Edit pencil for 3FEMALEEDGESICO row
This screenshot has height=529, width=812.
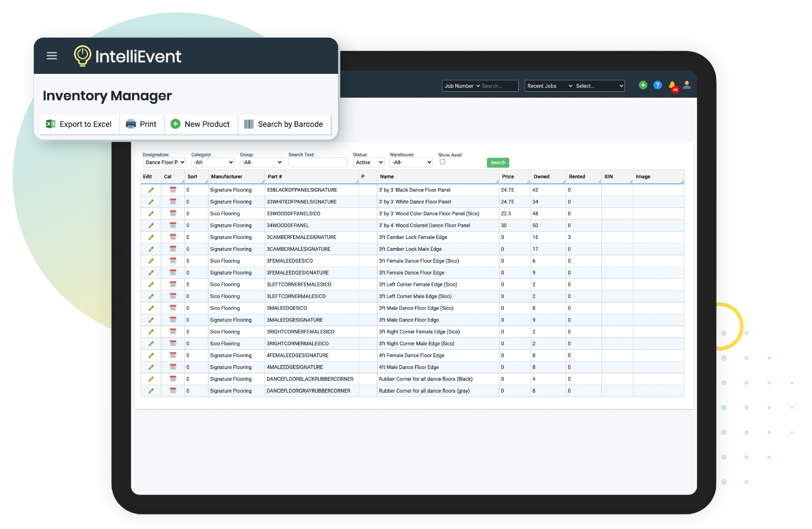pos(151,261)
